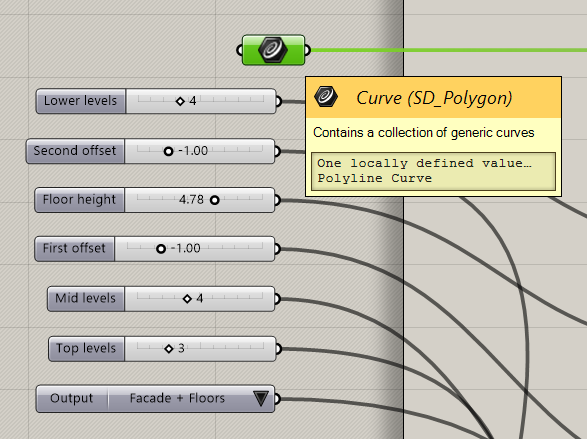Click the Mid levels slider diamond grip
Viewport: 587px width, 439px height.
[187, 299]
